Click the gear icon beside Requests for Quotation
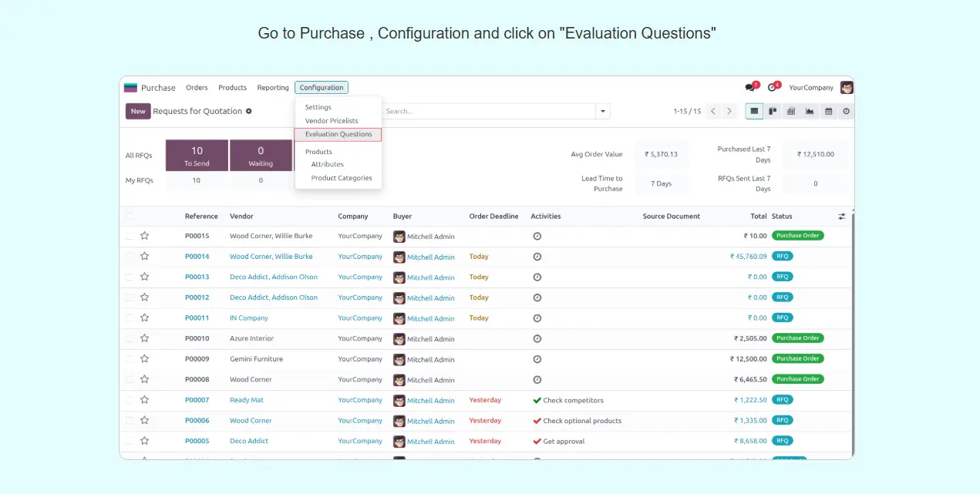 249,112
